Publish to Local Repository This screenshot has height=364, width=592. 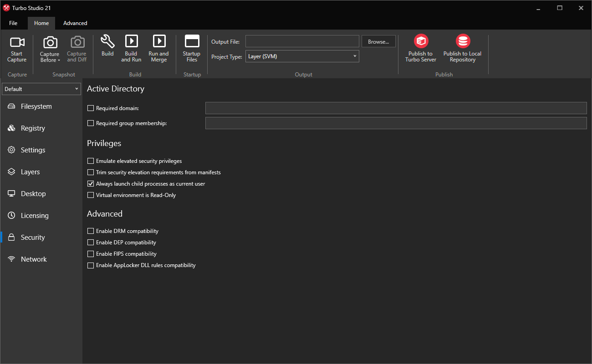[x=462, y=48]
